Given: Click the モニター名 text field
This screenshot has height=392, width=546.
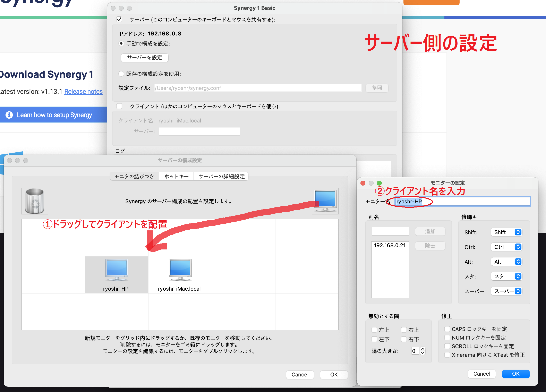Looking at the screenshot, I should coord(462,201).
